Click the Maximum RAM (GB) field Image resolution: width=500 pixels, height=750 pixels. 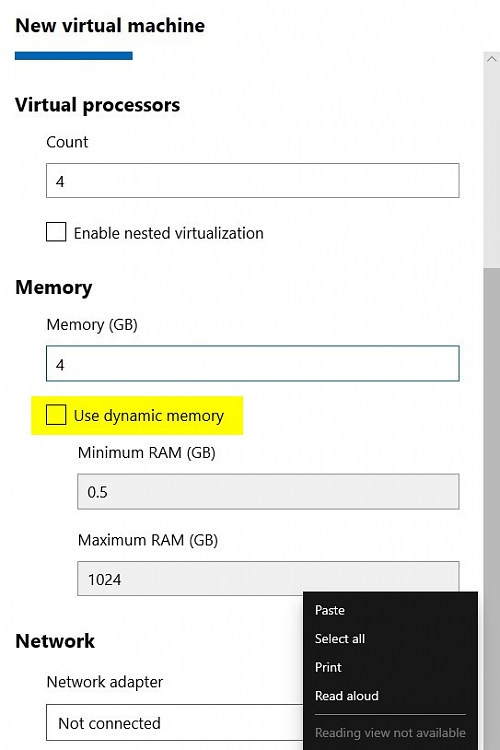[x=268, y=579]
